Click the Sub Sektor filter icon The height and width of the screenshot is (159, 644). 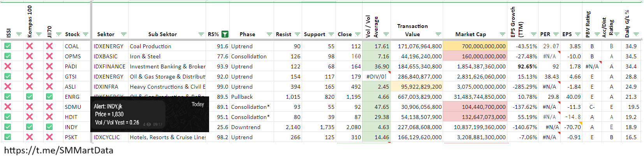point(201,34)
